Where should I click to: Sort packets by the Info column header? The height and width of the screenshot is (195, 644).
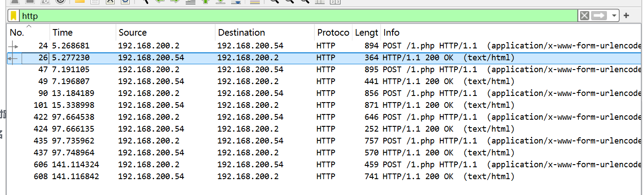pos(511,32)
